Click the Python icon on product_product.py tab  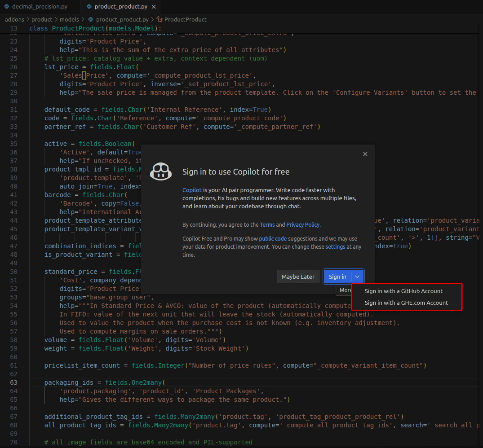click(x=89, y=6)
